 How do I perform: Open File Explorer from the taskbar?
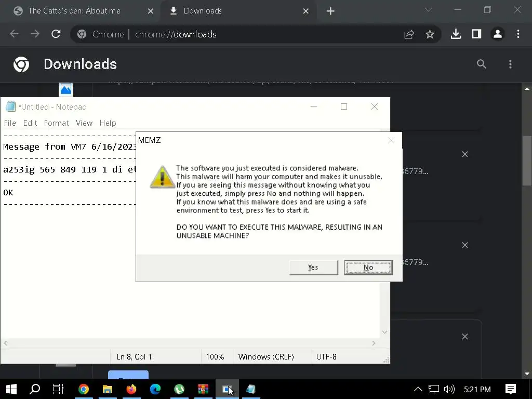tap(108, 389)
